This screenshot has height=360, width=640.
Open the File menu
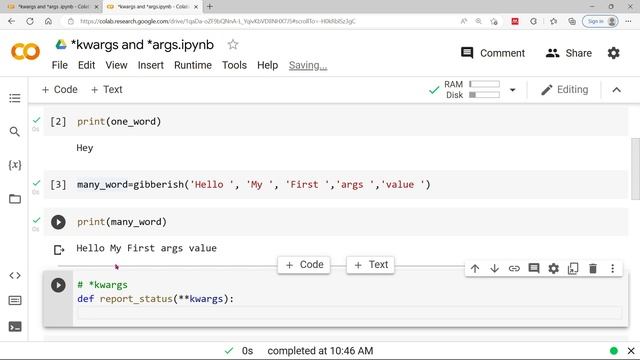tap(60, 65)
